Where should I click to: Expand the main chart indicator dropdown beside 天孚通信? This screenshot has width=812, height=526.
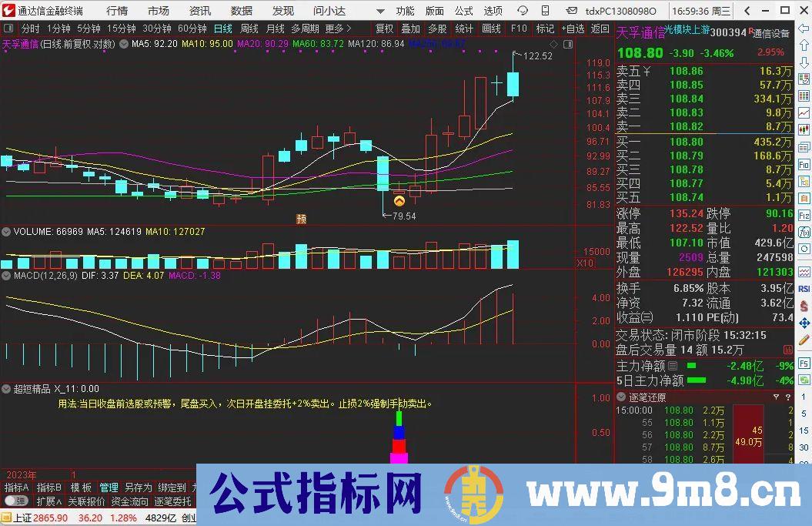(124, 45)
